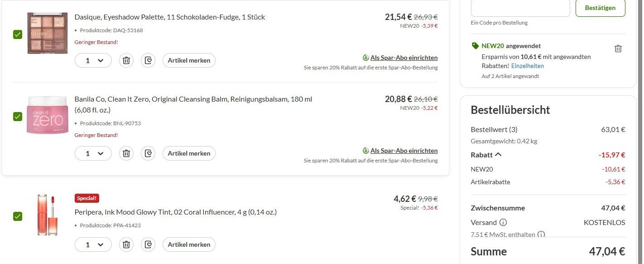Uncheck the Dasique Eyeshadow Palette checkbox
The image size is (644, 264).
click(x=18, y=34)
